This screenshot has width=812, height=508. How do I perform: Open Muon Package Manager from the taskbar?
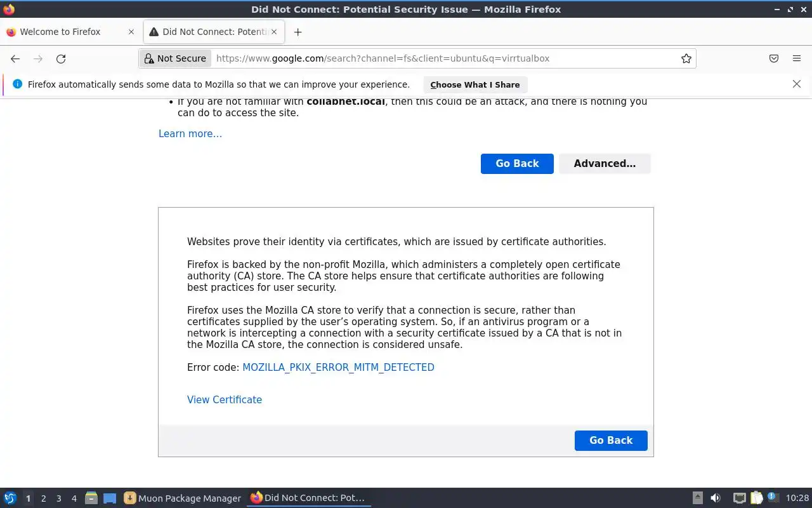click(183, 498)
